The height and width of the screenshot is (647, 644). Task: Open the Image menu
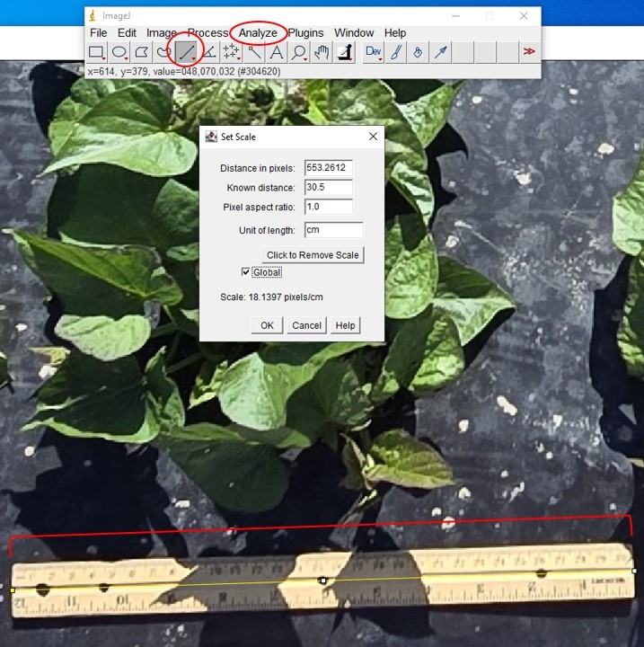click(162, 32)
